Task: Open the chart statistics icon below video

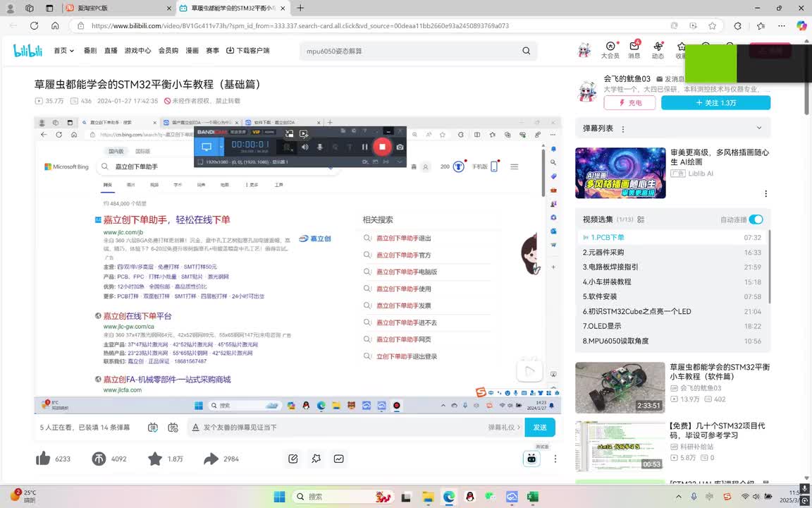Action: point(338,459)
